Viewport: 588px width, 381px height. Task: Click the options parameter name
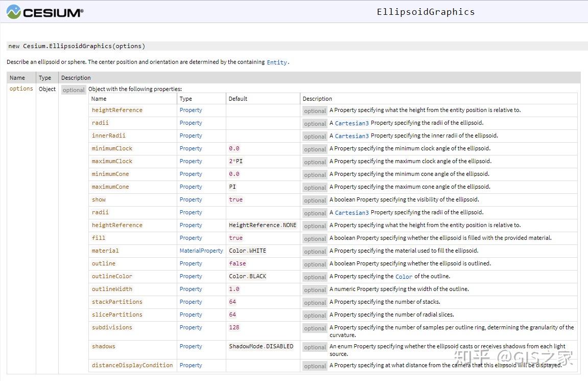(x=21, y=88)
